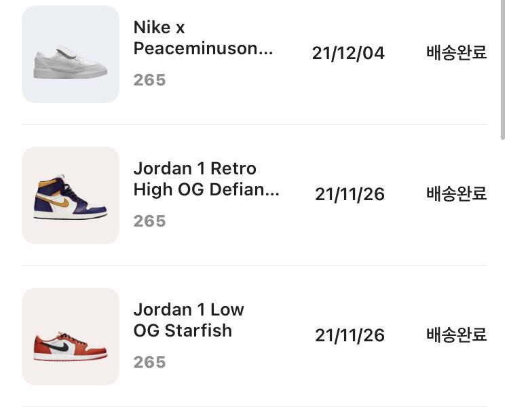Open the red Jordan 1 Low Starfish thumbnail
The height and width of the screenshot is (420, 509).
pyautogui.click(x=71, y=337)
